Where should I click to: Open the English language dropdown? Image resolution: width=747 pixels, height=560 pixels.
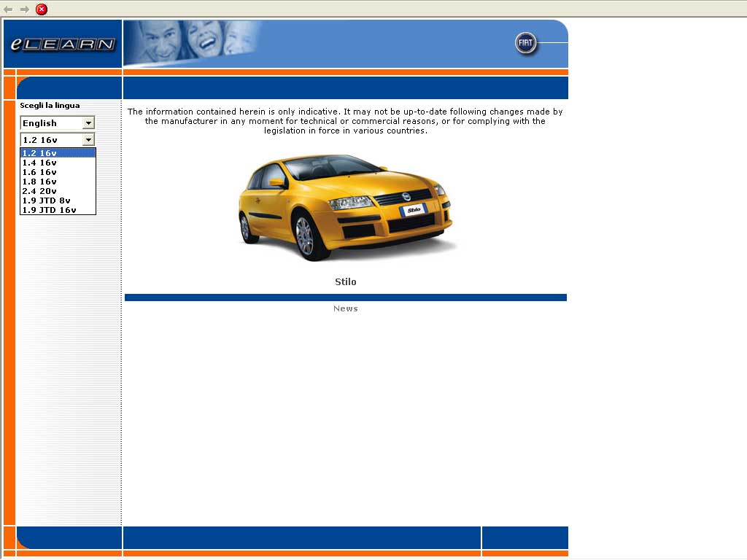point(57,122)
